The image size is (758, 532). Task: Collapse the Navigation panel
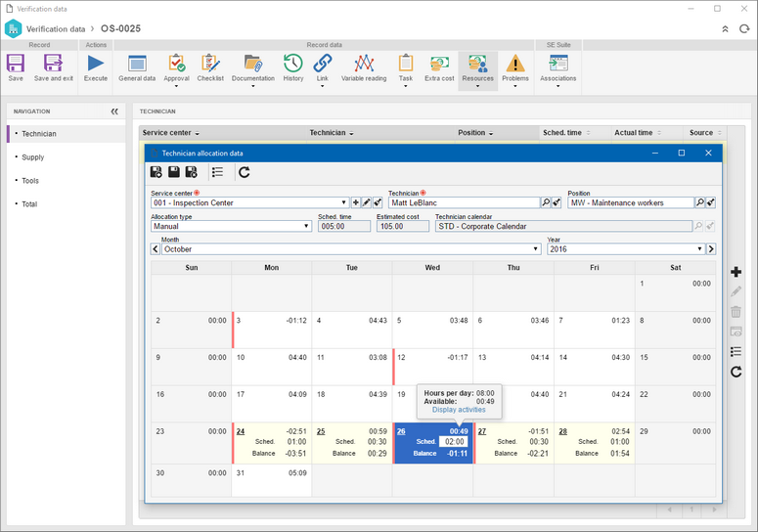coord(114,111)
